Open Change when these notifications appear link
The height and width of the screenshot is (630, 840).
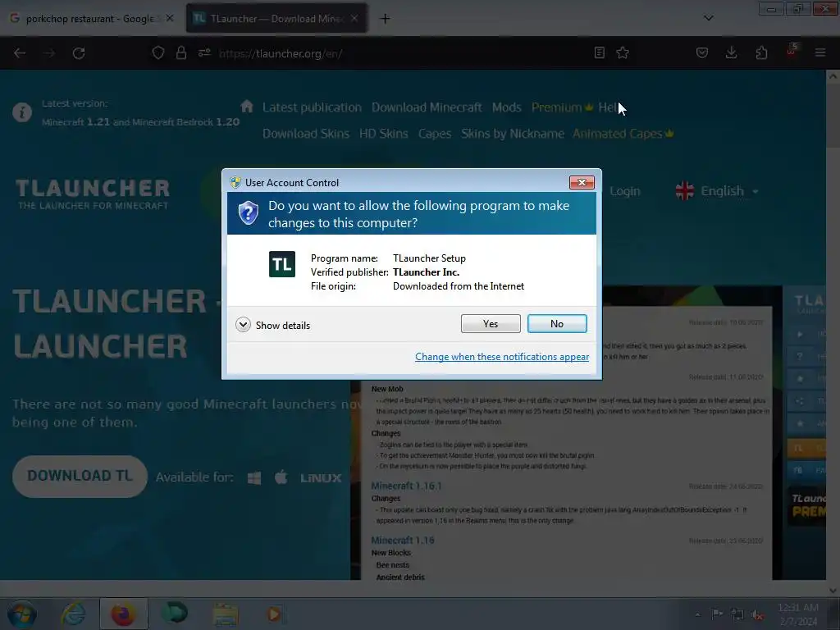(x=502, y=357)
